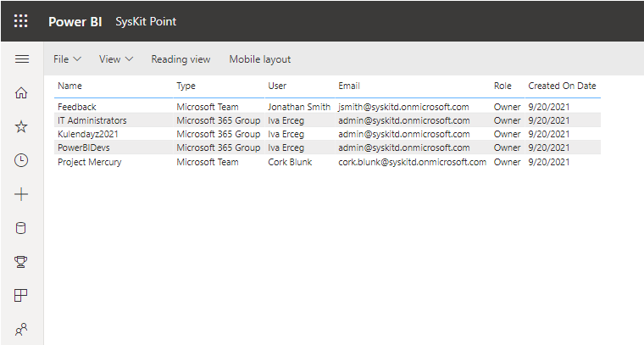Select the Feedback name cell

click(77, 107)
